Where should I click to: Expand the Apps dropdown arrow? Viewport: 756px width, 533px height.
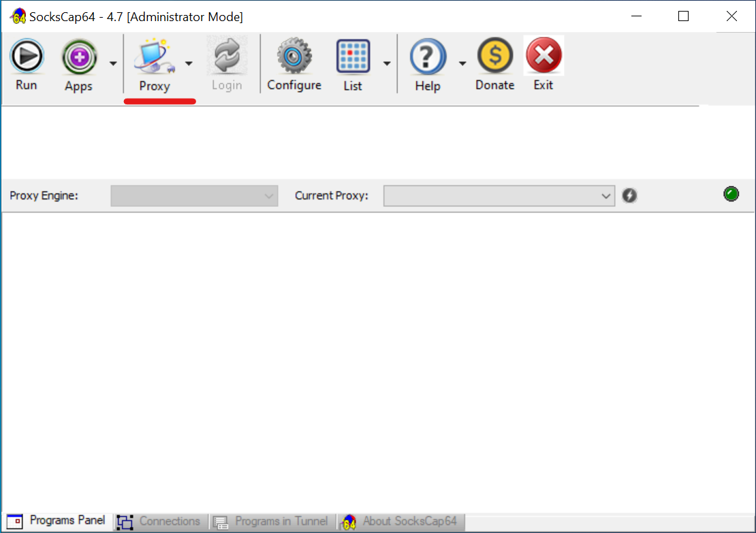tap(113, 64)
